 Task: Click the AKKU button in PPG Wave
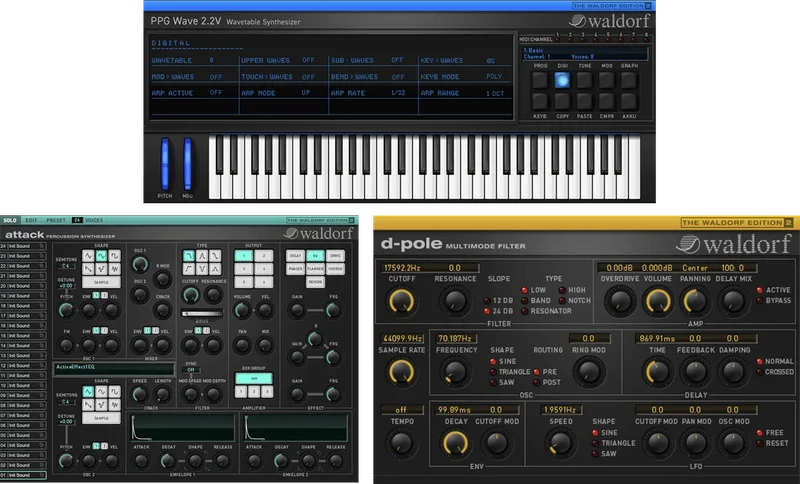pyautogui.click(x=629, y=101)
